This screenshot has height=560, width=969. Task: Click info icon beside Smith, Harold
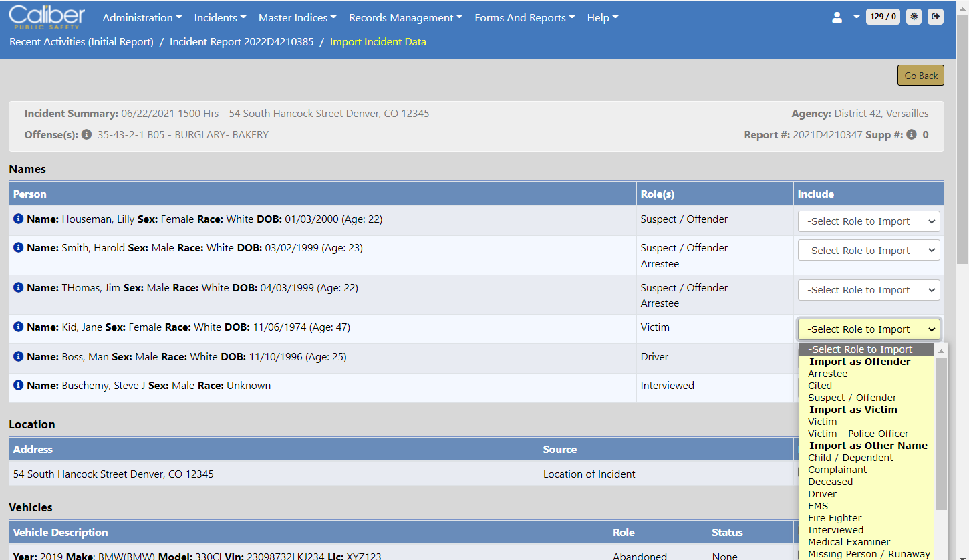click(x=19, y=247)
